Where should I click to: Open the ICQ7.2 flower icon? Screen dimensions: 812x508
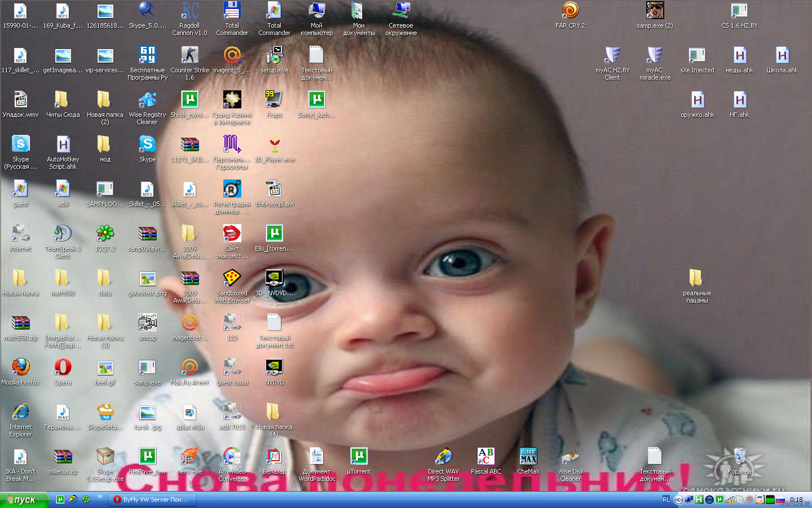click(x=105, y=238)
